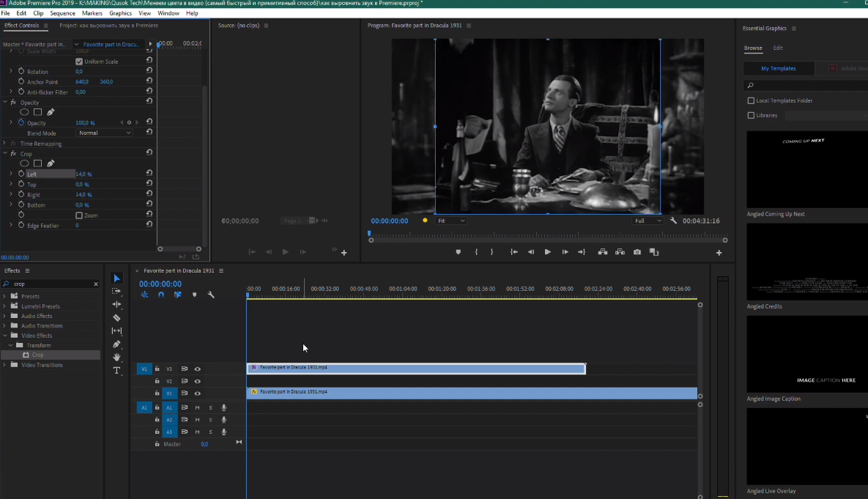Click Mark In button
868x499 pixels.
[x=476, y=252]
